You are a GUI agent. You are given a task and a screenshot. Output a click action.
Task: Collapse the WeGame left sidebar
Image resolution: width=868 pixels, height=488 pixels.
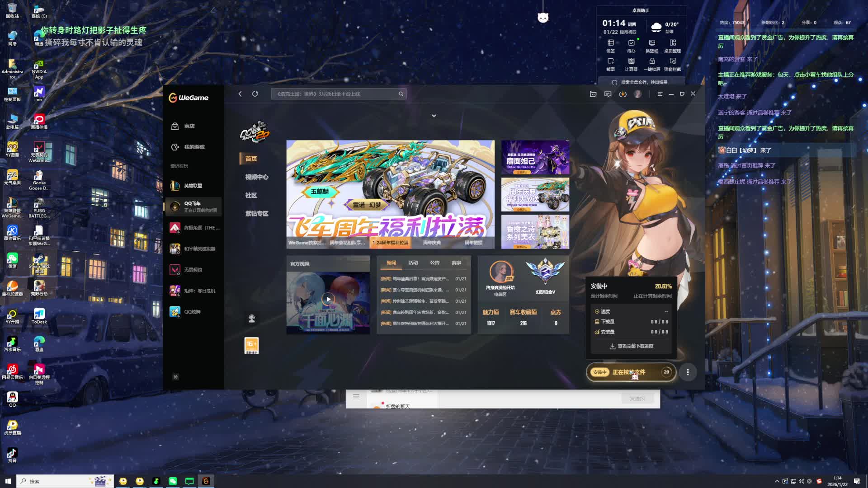pyautogui.click(x=175, y=377)
